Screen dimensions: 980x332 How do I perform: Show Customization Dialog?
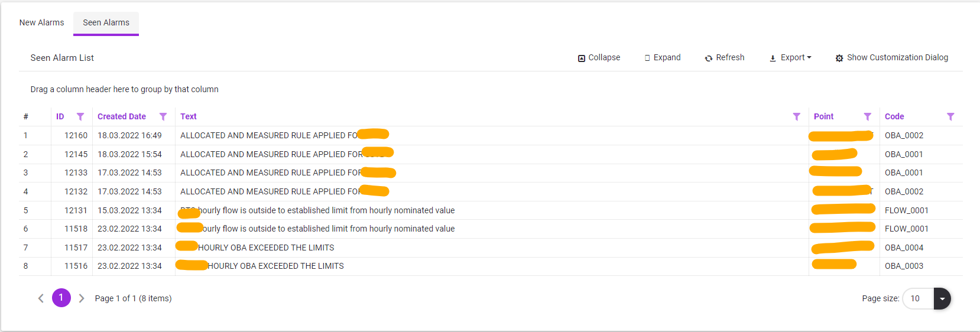[891, 58]
